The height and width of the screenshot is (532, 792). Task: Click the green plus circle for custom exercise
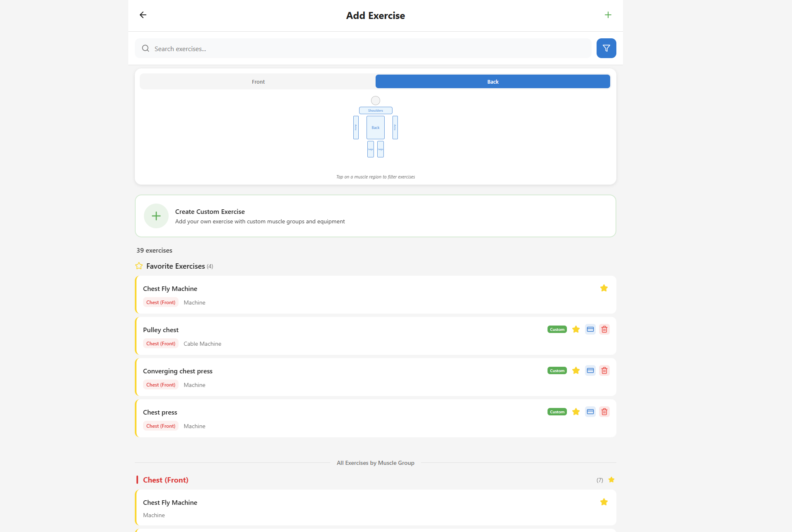click(156, 216)
